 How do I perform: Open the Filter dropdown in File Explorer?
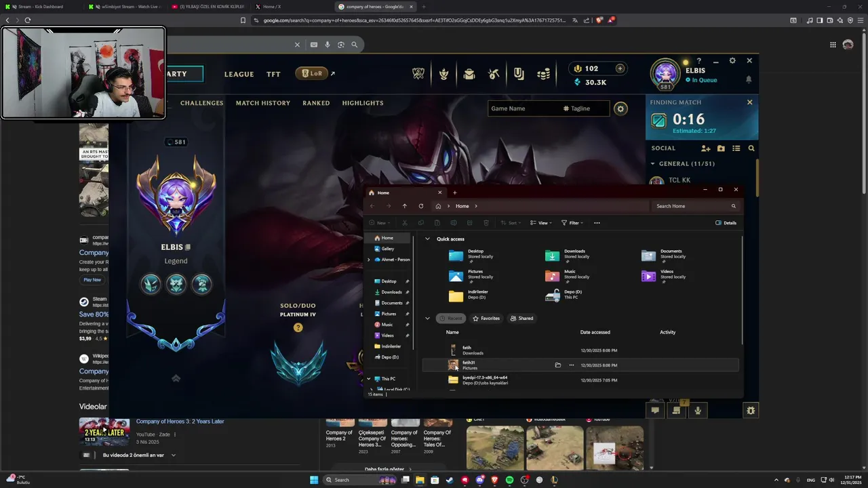point(572,223)
